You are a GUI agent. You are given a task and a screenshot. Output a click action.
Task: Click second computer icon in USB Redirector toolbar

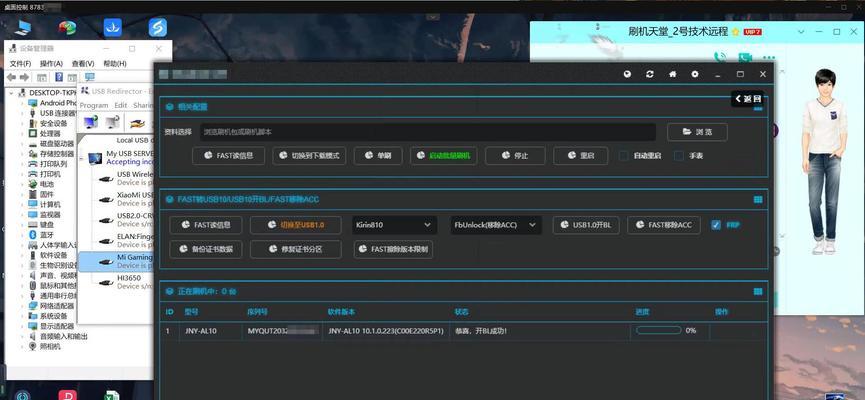click(x=113, y=122)
